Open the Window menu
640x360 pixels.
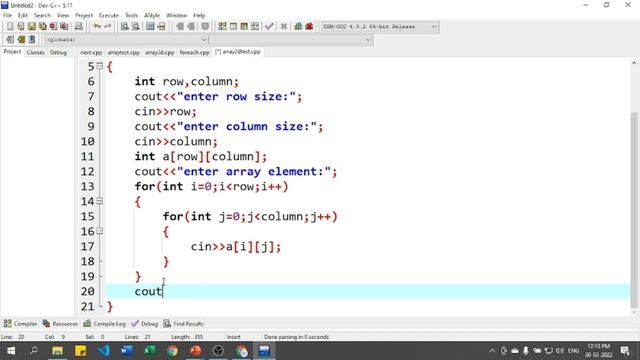click(176, 15)
